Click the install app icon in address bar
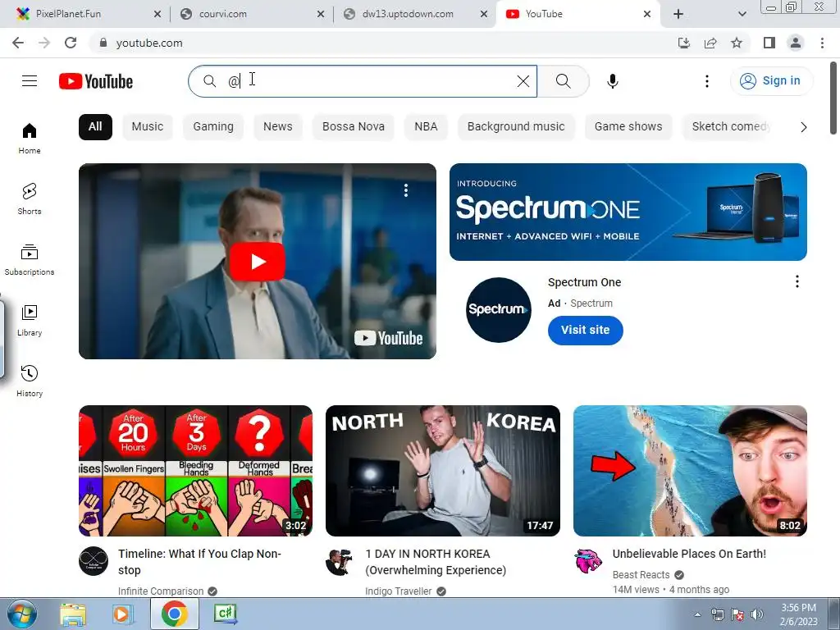 click(x=684, y=43)
